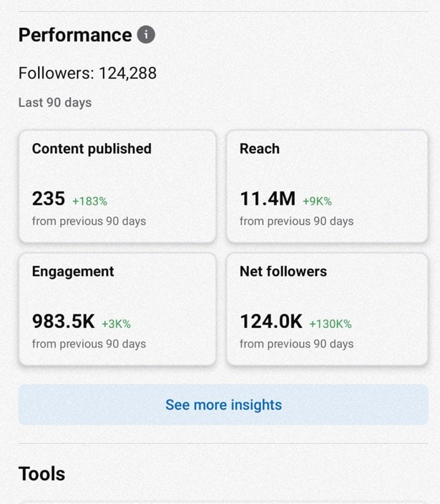Click the 11.4M reach value

[x=268, y=199]
